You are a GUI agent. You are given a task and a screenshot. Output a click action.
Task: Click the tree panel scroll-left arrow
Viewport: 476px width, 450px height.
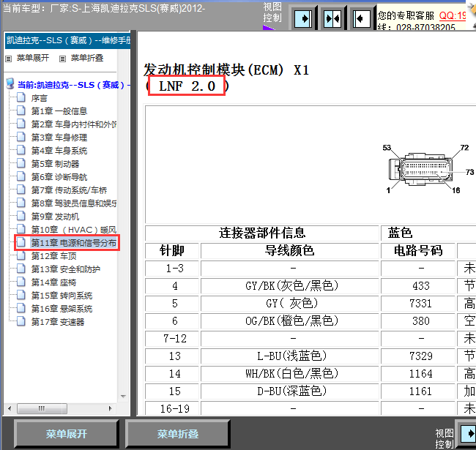point(10,408)
